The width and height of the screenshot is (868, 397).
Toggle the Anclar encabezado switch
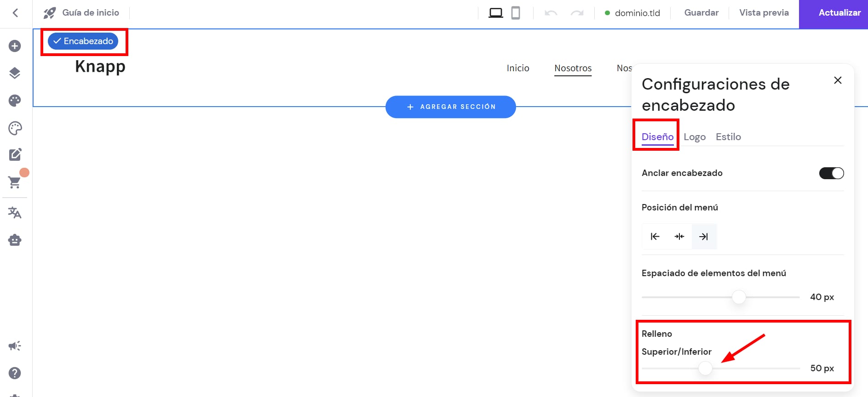[831, 173]
